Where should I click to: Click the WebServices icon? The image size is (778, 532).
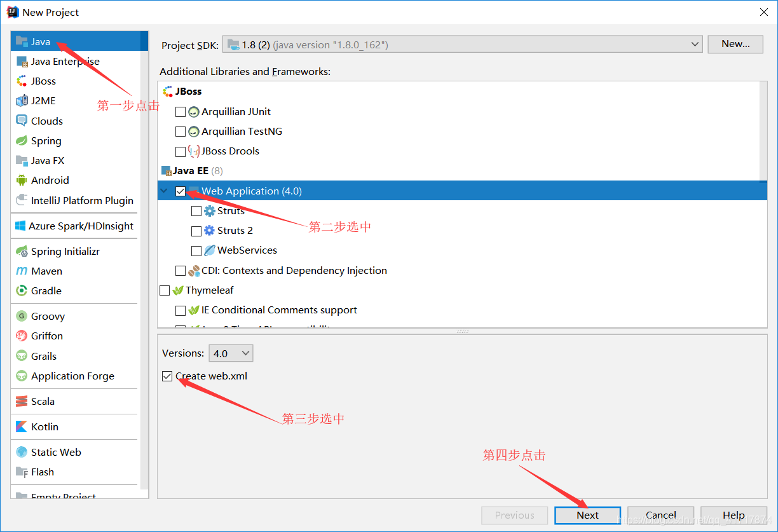click(x=210, y=250)
